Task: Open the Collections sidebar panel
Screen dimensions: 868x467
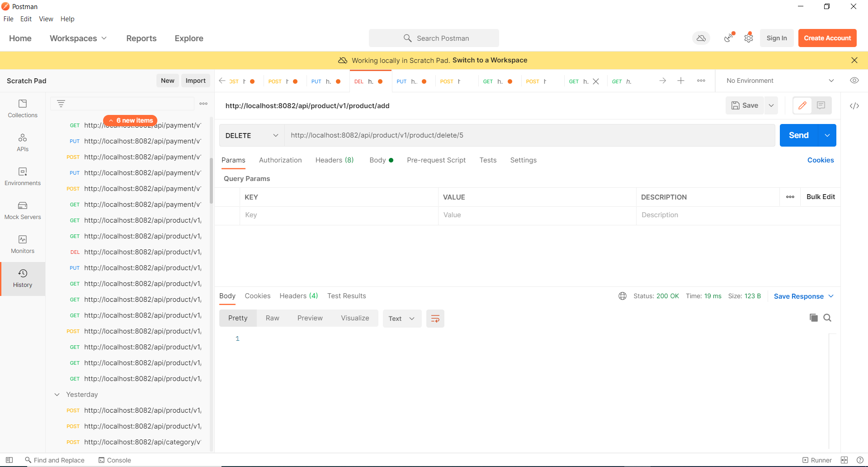Action: [x=23, y=109]
